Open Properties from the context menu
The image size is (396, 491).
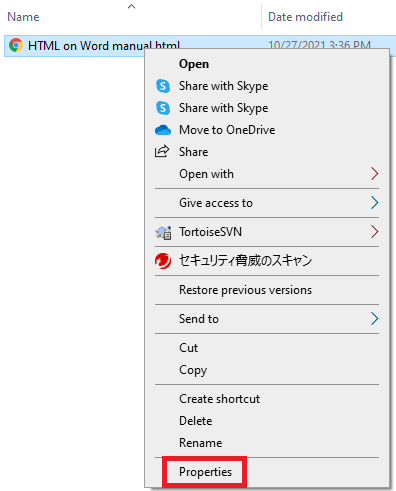pyautogui.click(x=205, y=472)
